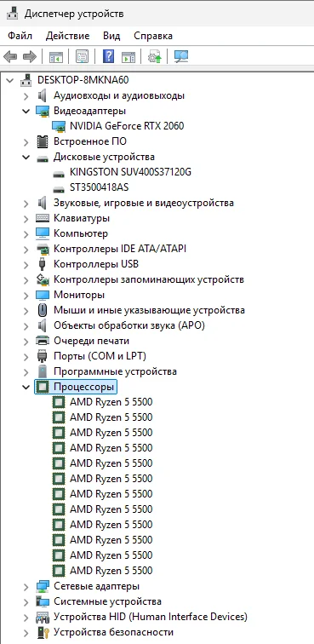Expand the Клавиатуры branch arrow
The width and height of the screenshot is (314, 644).
pyautogui.click(x=26, y=218)
